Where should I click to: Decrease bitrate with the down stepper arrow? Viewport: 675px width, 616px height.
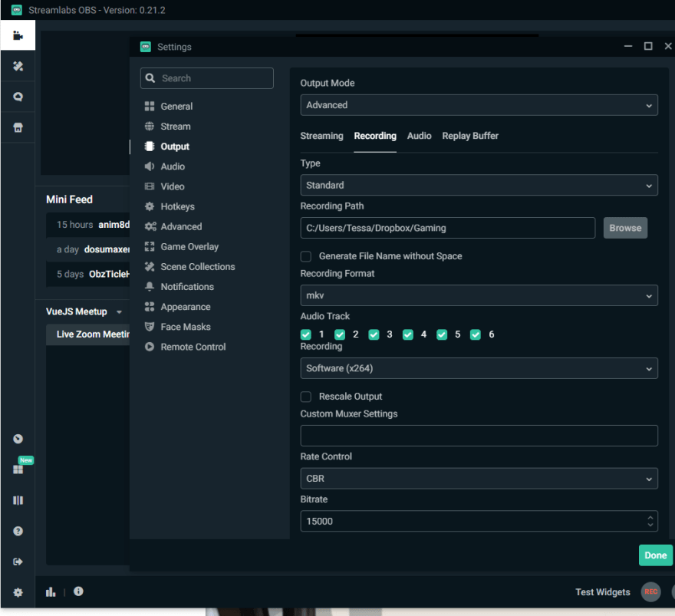[650, 525]
